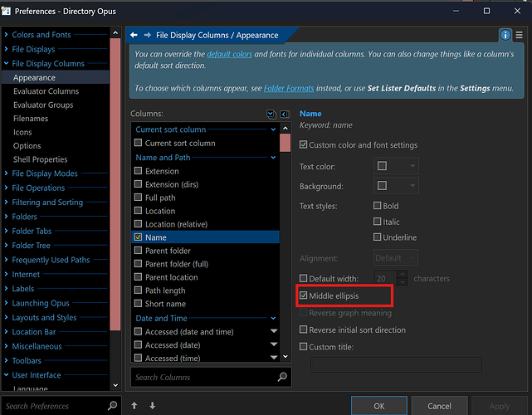Expand the File Displays category
532x415 pixels.
click(6, 49)
